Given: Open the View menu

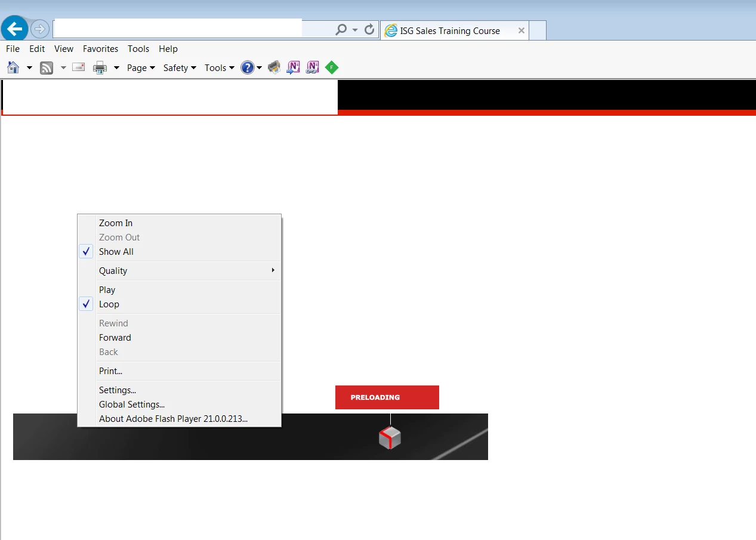Looking at the screenshot, I should [x=64, y=49].
